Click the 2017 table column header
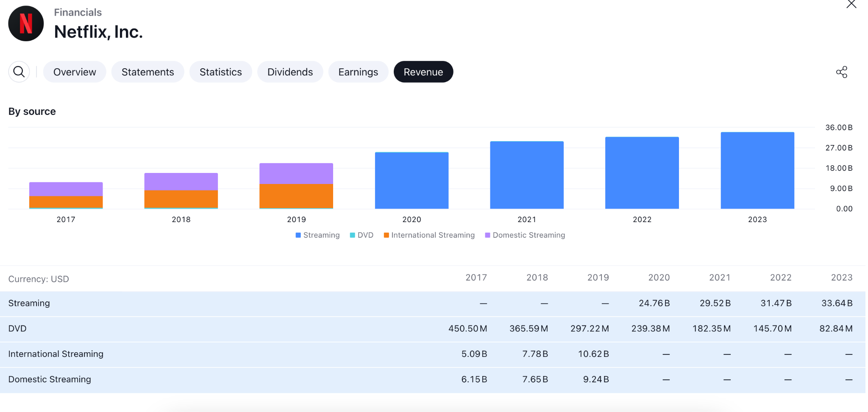Image resolution: width=868 pixels, height=412 pixels. tap(476, 278)
